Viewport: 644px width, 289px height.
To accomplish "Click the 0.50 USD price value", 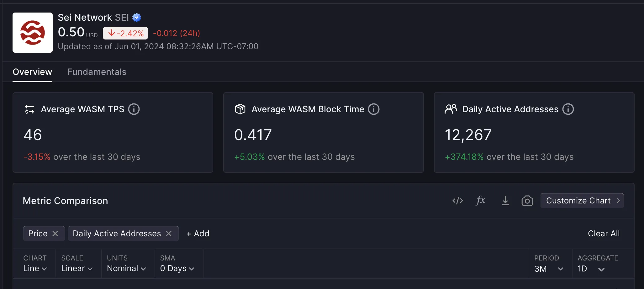I will point(78,32).
